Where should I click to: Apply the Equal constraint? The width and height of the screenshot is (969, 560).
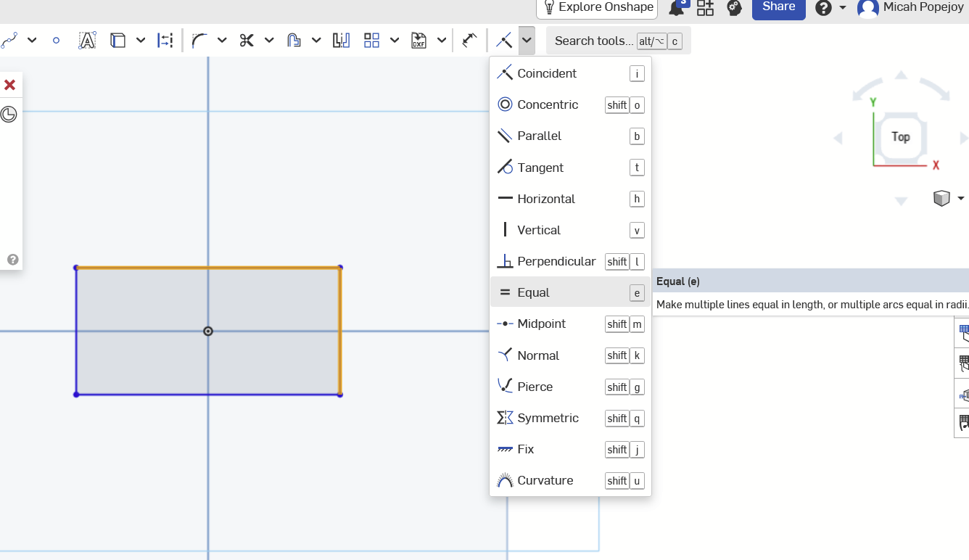click(x=570, y=292)
